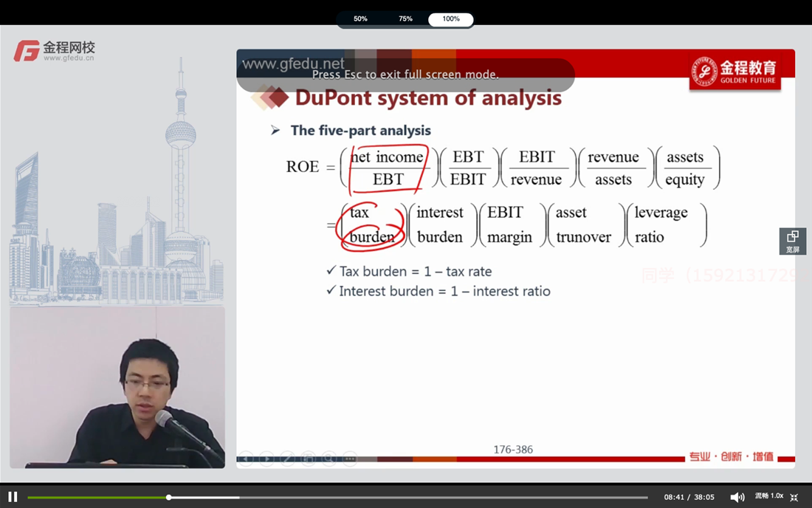Click 'The five-part analysis' bullet

[360, 131]
